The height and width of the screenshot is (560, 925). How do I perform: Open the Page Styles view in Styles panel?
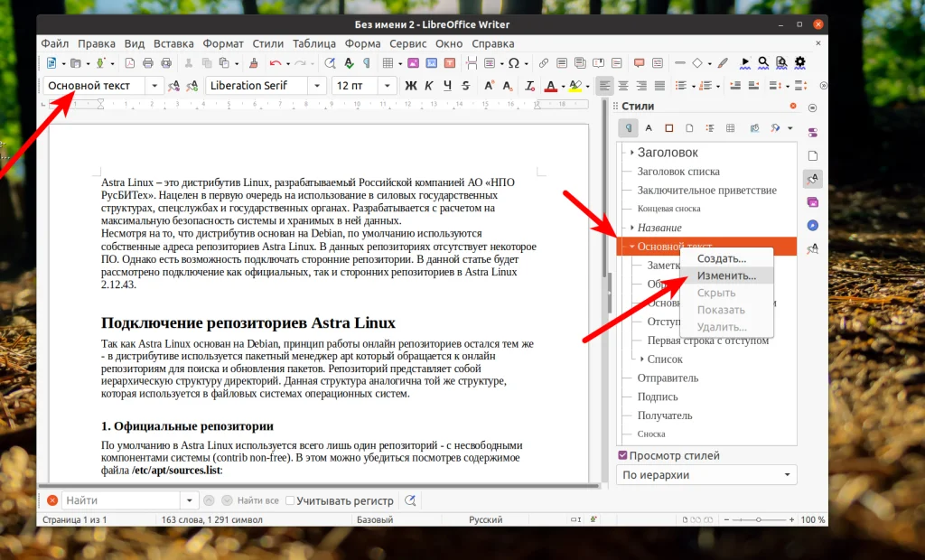coord(690,128)
